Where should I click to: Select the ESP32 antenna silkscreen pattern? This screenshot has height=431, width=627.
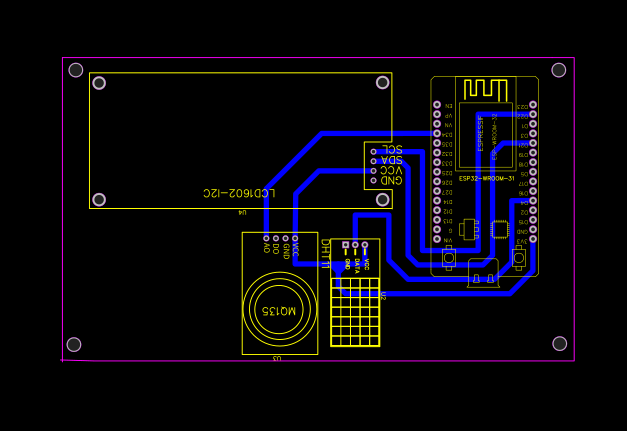485,89
